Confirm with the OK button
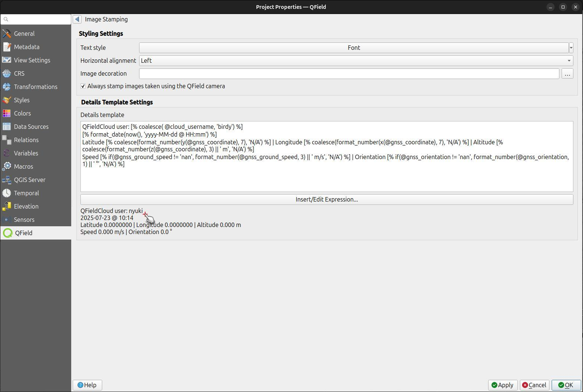This screenshot has width=583, height=392. click(566, 385)
